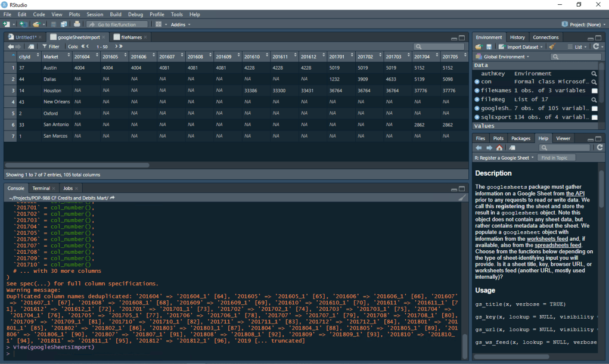609x364 pixels.
Task: Switch to the Packages tab
Action: tap(520, 138)
